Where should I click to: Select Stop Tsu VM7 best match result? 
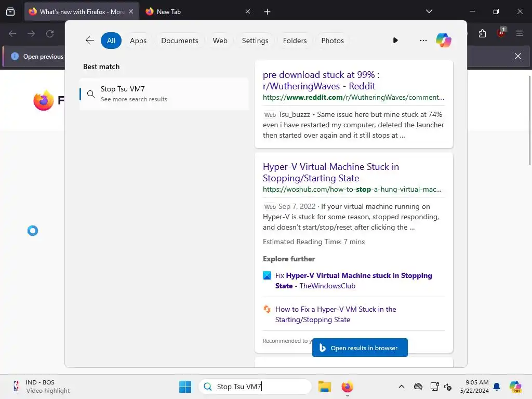click(x=164, y=94)
